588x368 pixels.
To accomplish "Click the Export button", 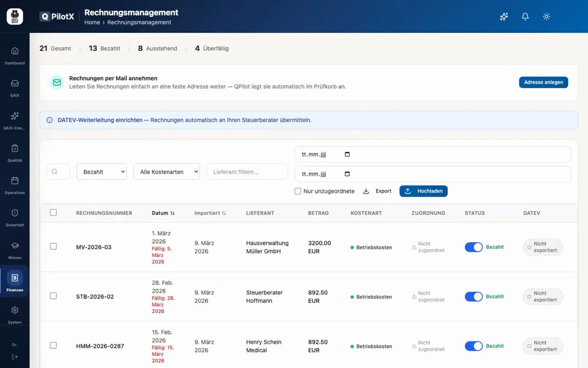I will click(x=377, y=191).
